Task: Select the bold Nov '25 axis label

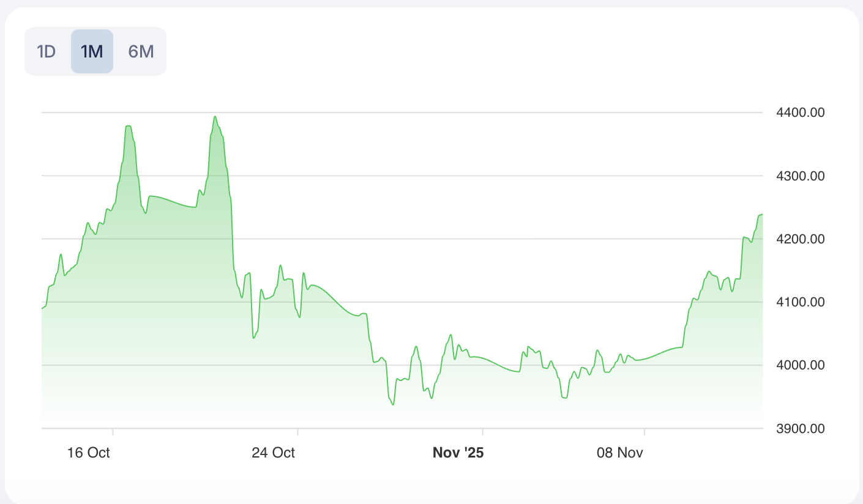Action: [458, 453]
